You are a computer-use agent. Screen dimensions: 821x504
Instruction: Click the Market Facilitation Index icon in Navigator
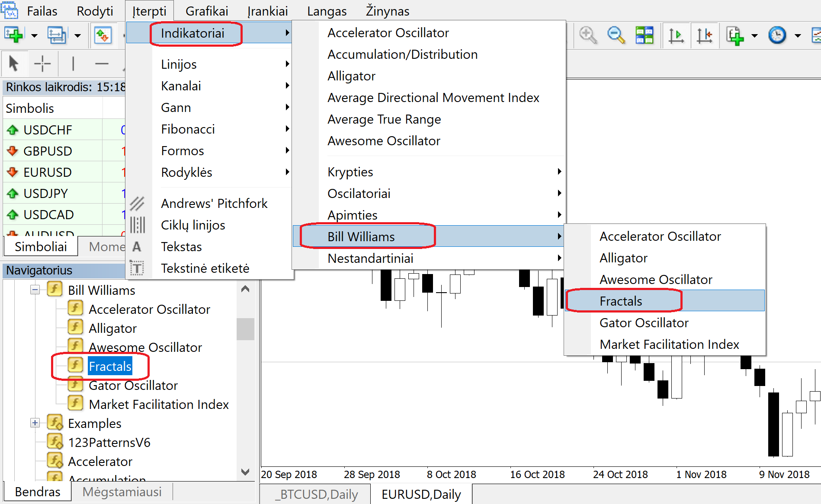pos(75,403)
